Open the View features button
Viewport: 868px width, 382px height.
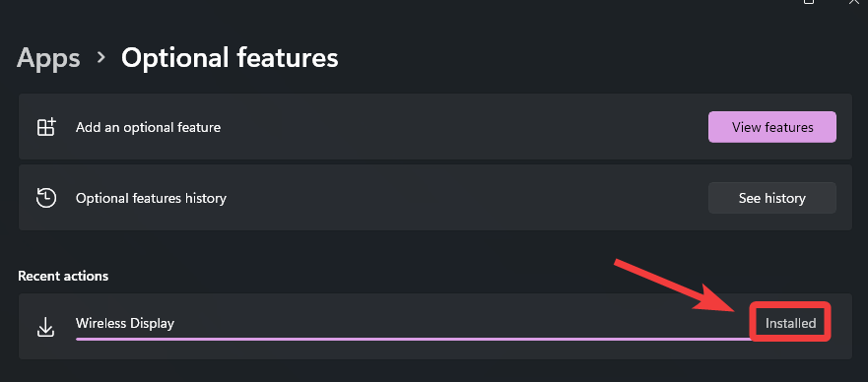tap(772, 127)
